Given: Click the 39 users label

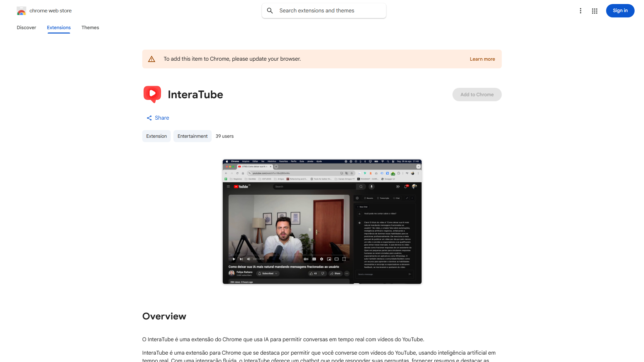Looking at the screenshot, I should coord(224,136).
